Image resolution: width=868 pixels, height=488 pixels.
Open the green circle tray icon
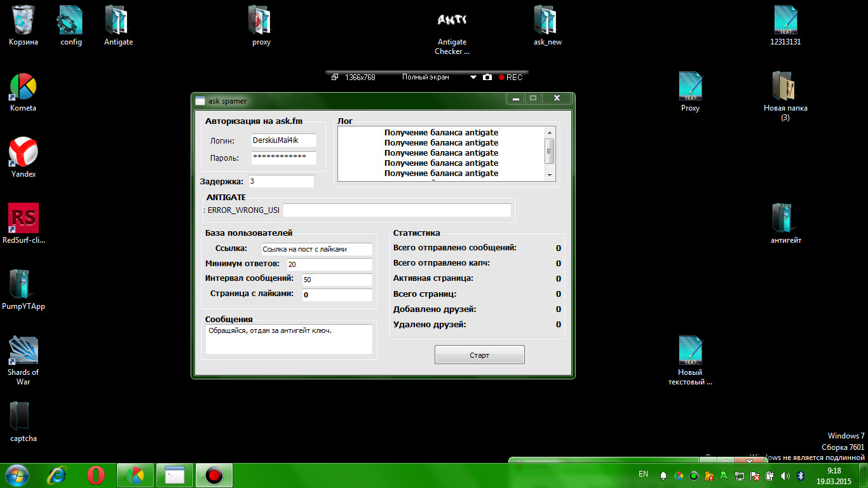click(x=694, y=475)
